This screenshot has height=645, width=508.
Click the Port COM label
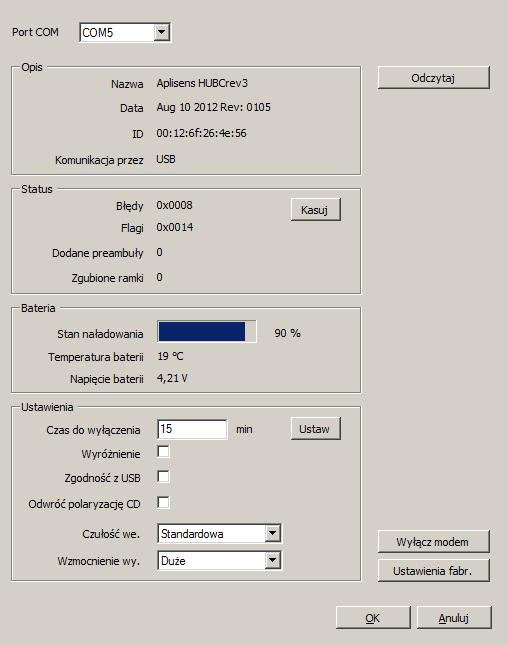pos(35,32)
